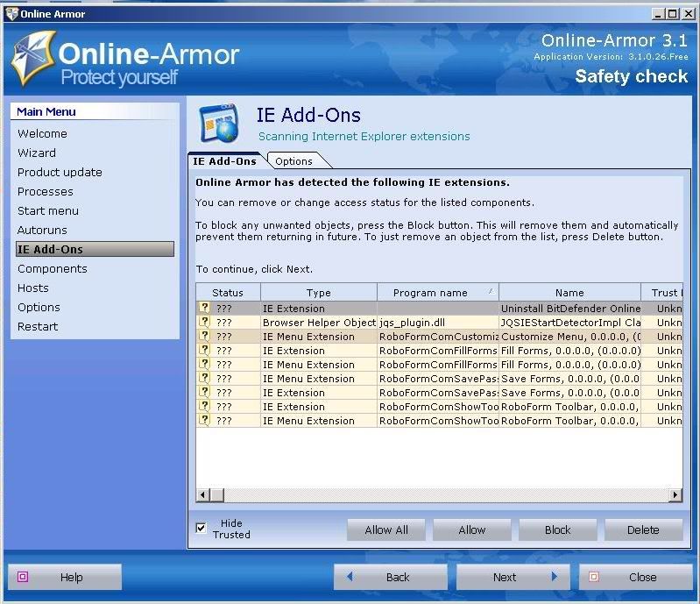Click the square icon on Close button
The image size is (700, 604).
click(x=593, y=577)
